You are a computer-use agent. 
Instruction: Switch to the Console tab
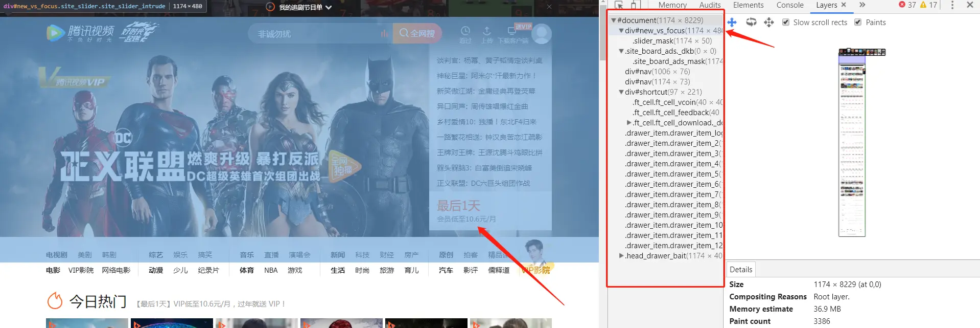(790, 5)
